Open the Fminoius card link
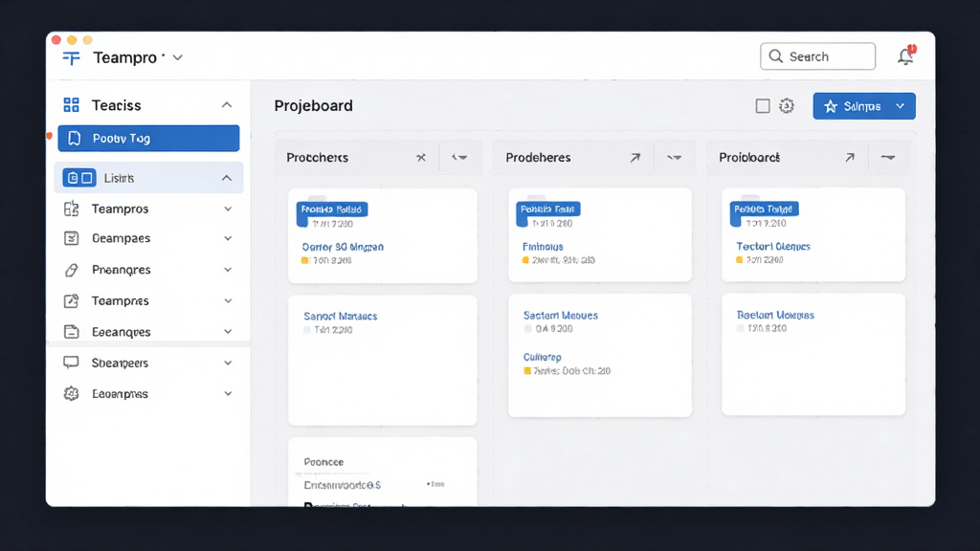980x551 pixels. tap(543, 247)
